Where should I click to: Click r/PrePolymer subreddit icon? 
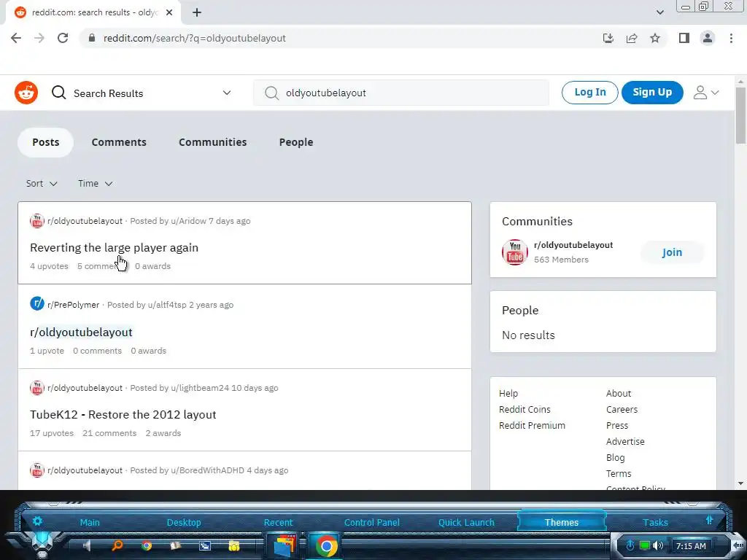tap(37, 303)
